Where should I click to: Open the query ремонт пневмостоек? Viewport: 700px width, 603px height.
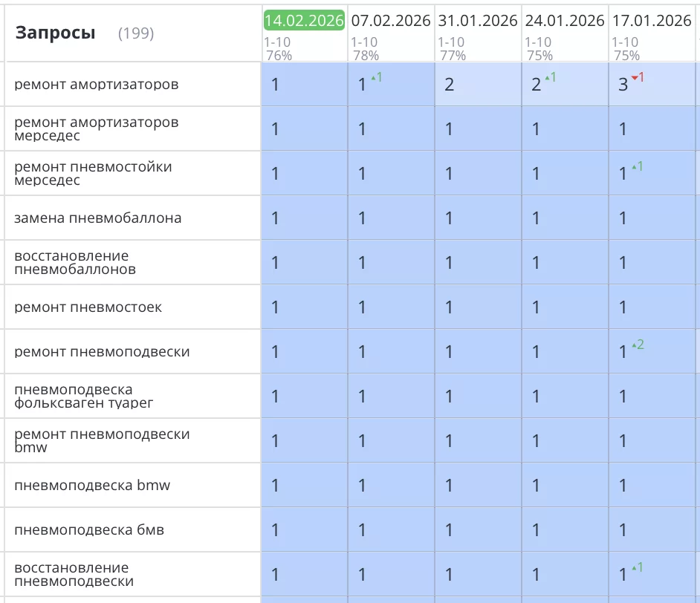(88, 307)
